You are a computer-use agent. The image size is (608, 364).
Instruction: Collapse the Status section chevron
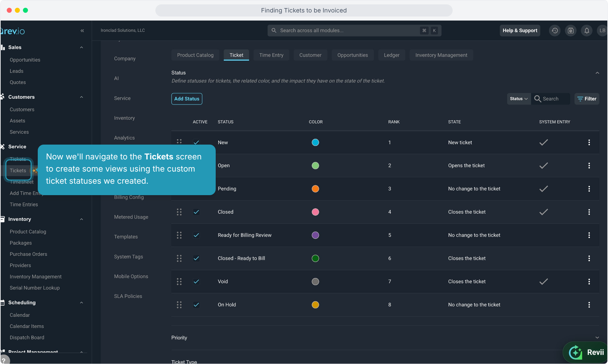597,73
